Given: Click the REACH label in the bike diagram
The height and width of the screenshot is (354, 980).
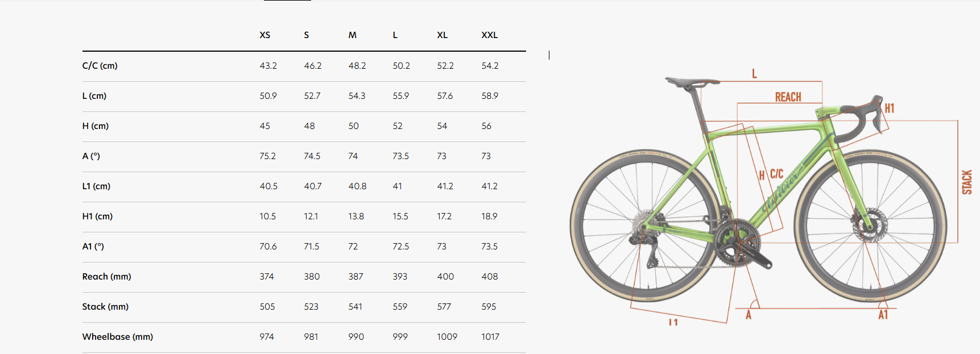Looking at the screenshot, I should point(788,97).
